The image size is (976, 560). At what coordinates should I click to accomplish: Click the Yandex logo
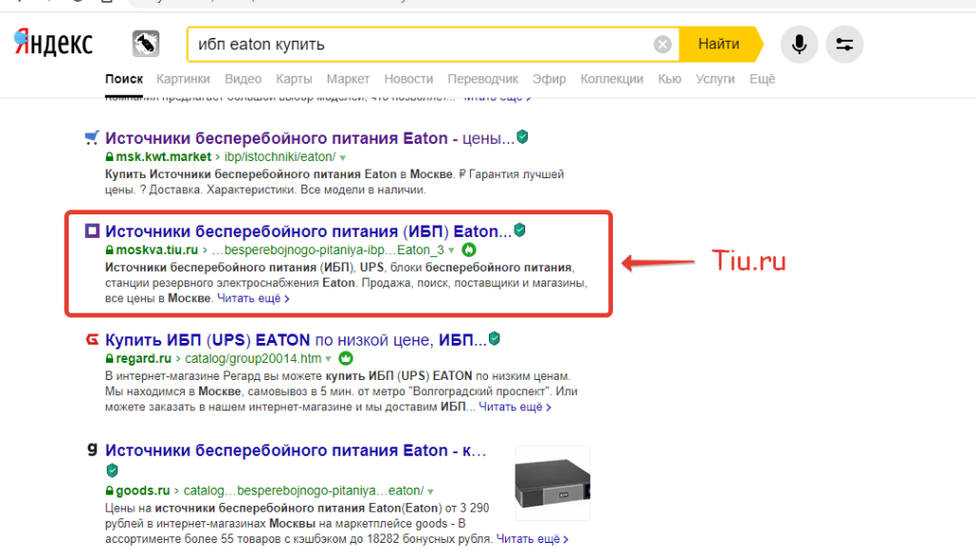click(x=53, y=42)
